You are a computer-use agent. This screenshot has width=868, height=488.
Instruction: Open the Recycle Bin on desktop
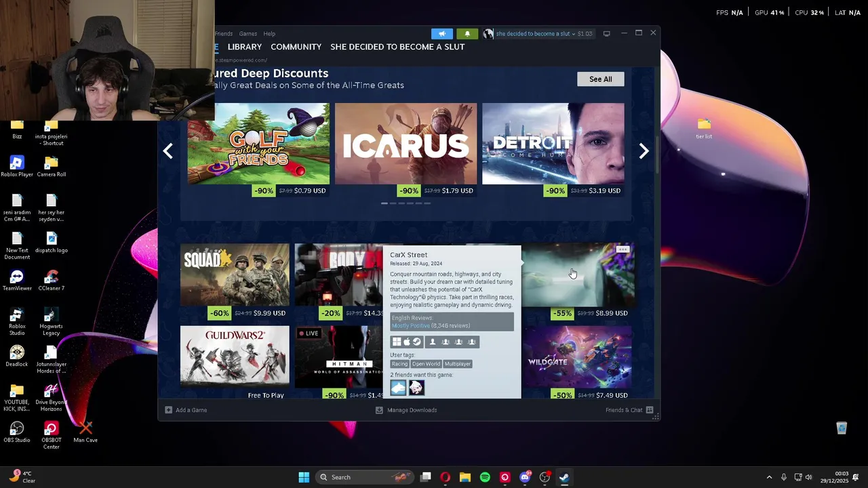click(842, 428)
